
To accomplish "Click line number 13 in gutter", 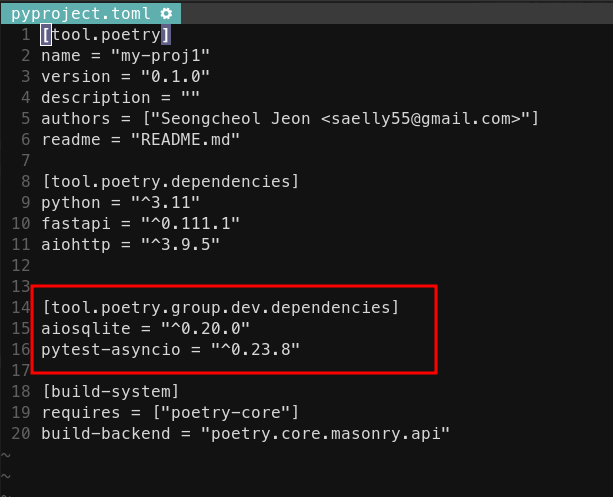I will 21,287.
